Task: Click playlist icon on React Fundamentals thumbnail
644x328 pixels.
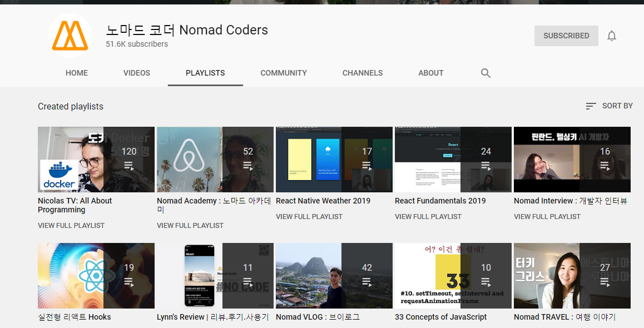Action: (486, 166)
